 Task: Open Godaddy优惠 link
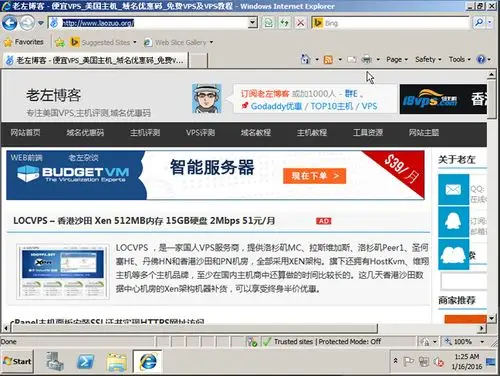click(276, 106)
